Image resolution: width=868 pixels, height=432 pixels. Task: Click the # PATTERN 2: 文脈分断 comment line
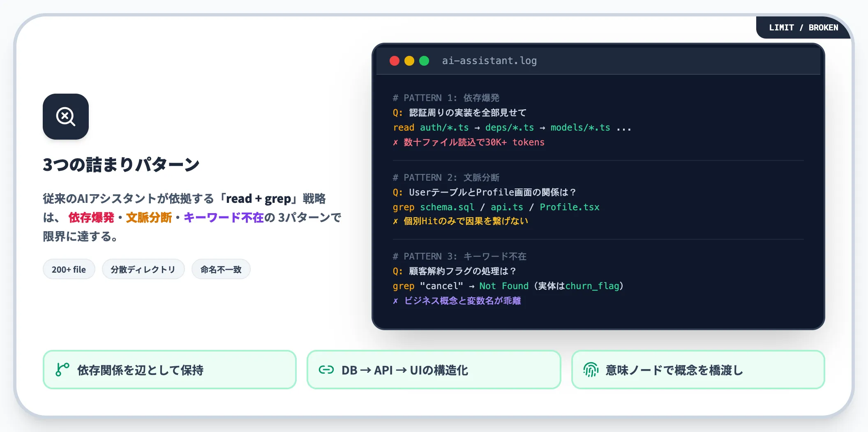(446, 177)
